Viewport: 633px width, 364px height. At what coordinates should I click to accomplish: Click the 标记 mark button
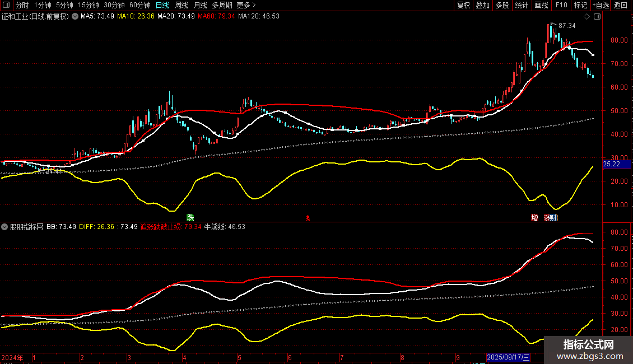580,5
